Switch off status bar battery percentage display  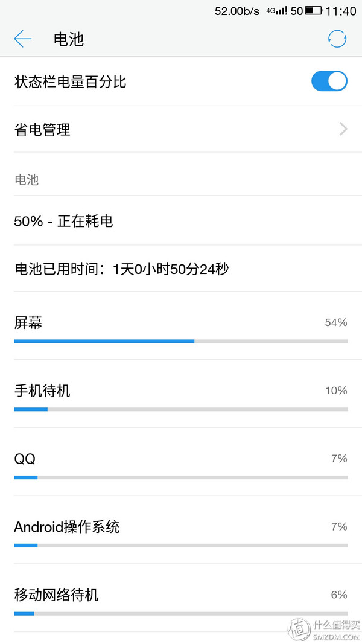(329, 81)
